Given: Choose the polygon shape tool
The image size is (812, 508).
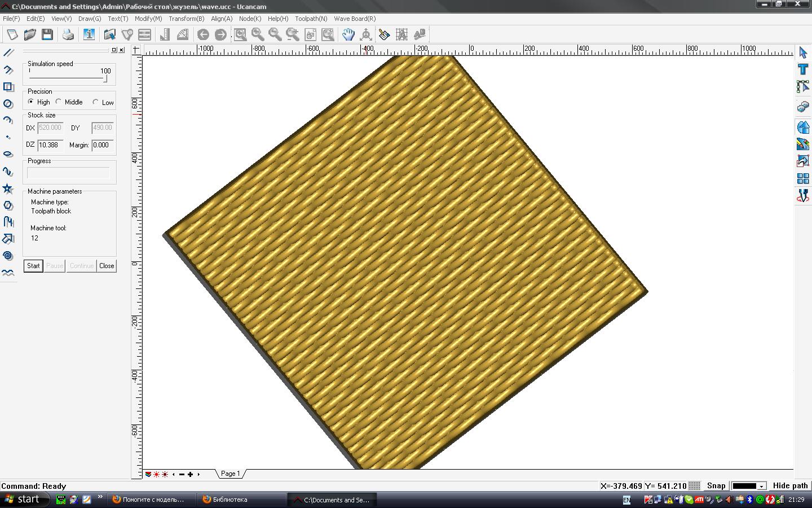Looking at the screenshot, I should [x=8, y=205].
